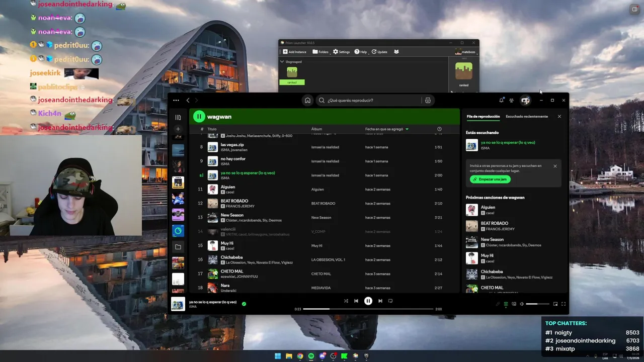Open File Explorer from the taskbar
Viewport: 644px width, 362px height.
click(289, 356)
